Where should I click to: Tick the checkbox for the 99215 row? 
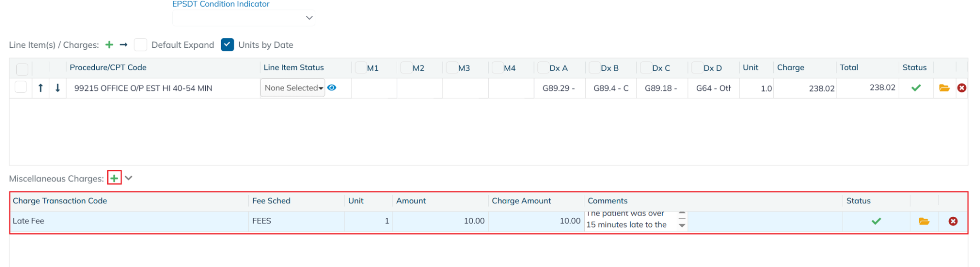coord(21,88)
